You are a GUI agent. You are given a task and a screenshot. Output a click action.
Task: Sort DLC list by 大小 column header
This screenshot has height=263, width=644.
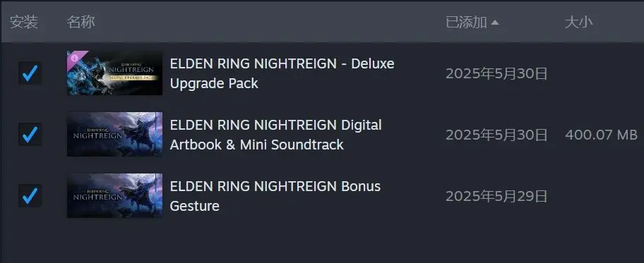[x=579, y=22]
